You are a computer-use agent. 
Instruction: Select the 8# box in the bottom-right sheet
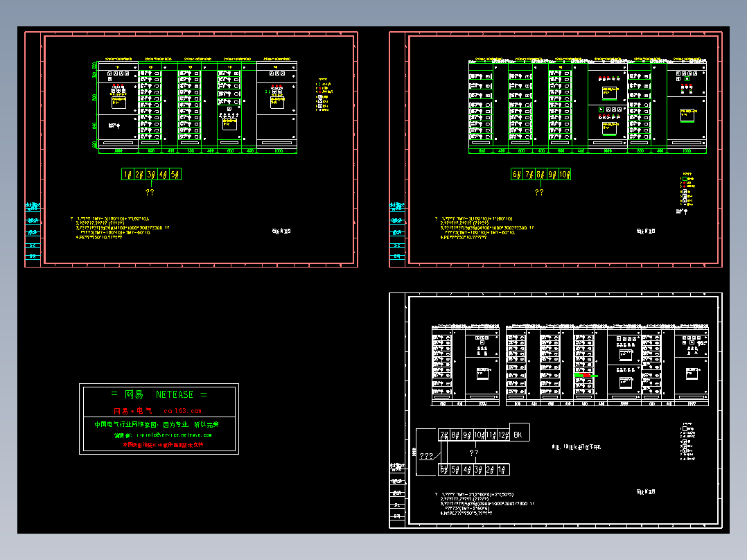(455, 435)
